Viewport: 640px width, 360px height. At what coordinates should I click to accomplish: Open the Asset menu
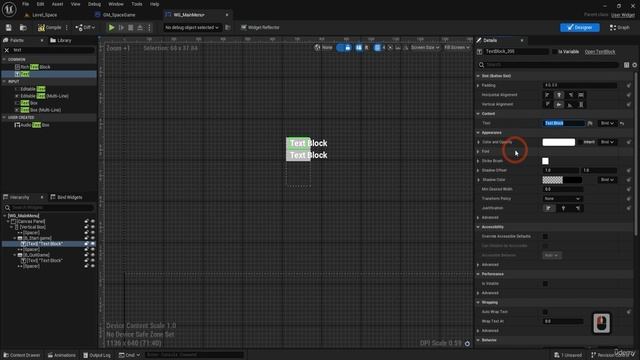57,4
